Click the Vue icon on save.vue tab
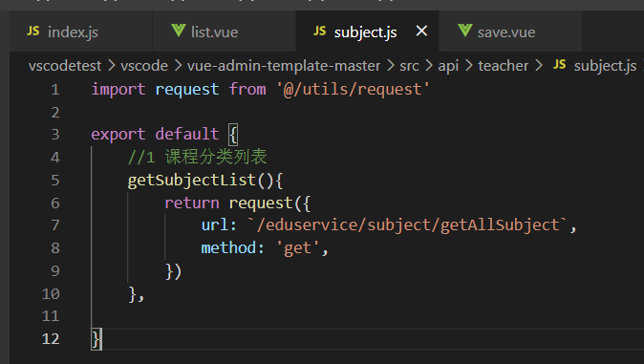 (465, 31)
